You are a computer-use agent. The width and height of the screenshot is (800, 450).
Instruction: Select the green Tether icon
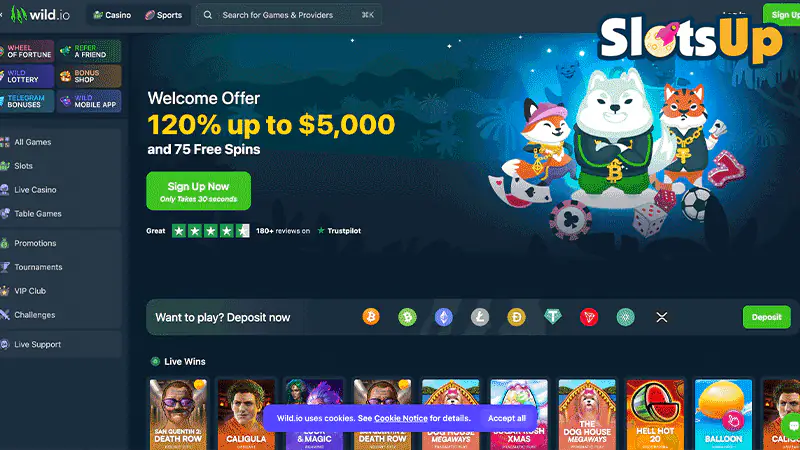[553, 317]
